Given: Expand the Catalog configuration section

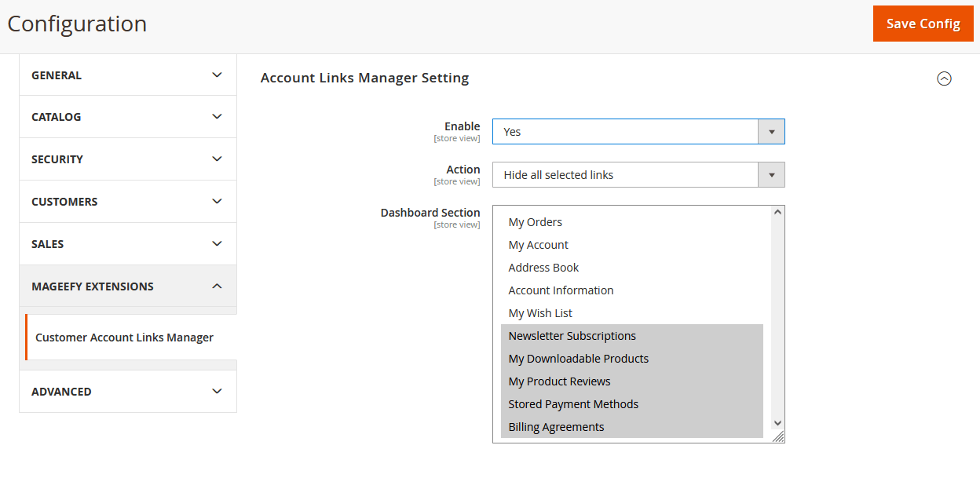Looking at the screenshot, I should (x=128, y=117).
